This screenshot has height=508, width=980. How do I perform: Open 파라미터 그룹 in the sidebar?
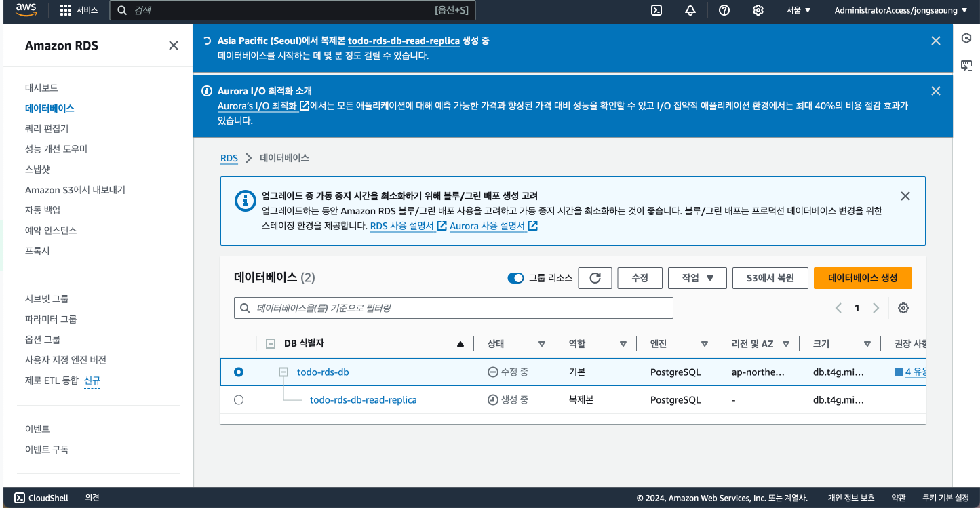tap(51, 319)
